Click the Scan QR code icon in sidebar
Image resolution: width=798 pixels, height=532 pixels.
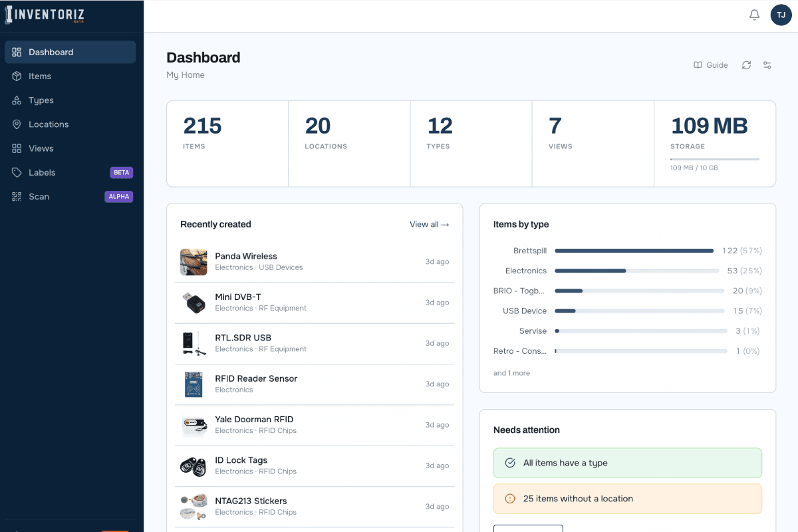coord(17,197)
